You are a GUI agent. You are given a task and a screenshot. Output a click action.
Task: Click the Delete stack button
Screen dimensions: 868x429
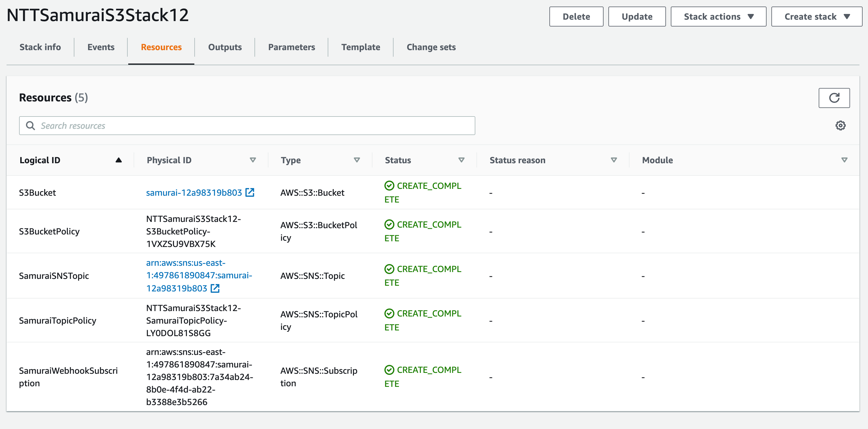(576, 17)
